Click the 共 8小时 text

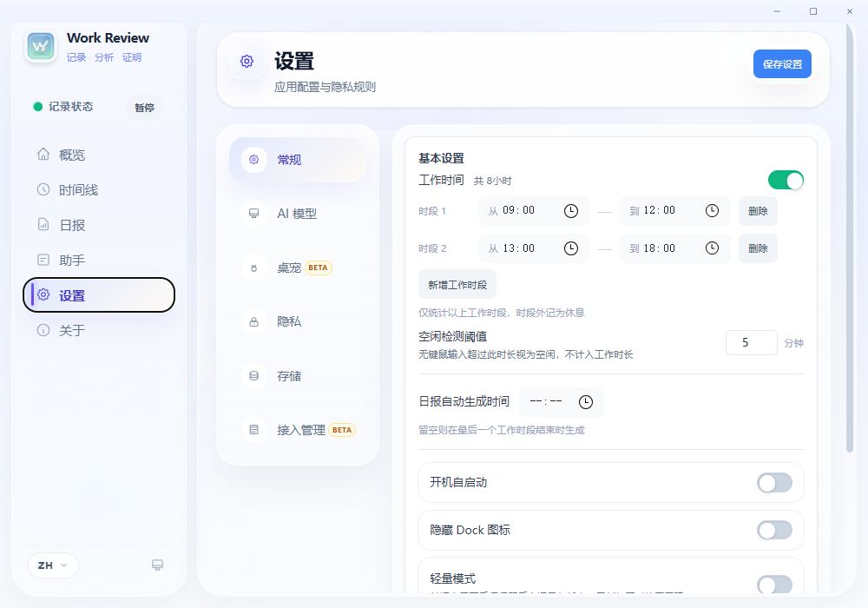(493, 181)
